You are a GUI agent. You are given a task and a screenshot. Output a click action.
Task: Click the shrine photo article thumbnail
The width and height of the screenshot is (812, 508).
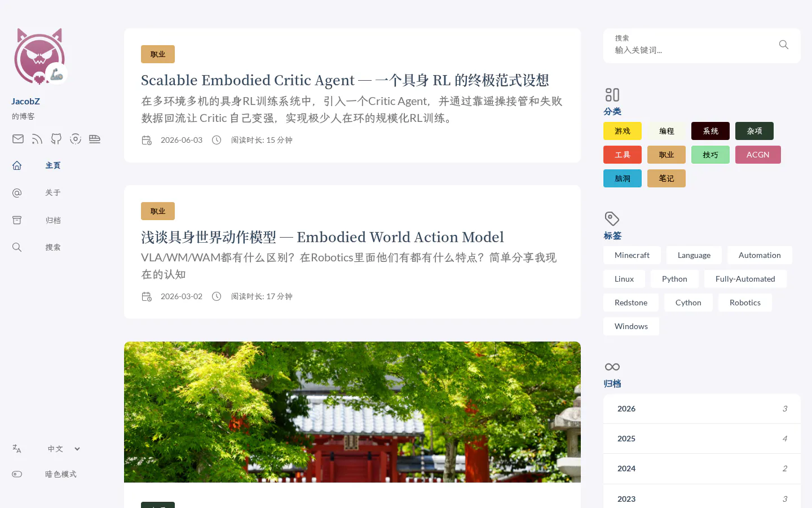click(x=352, y=412)
